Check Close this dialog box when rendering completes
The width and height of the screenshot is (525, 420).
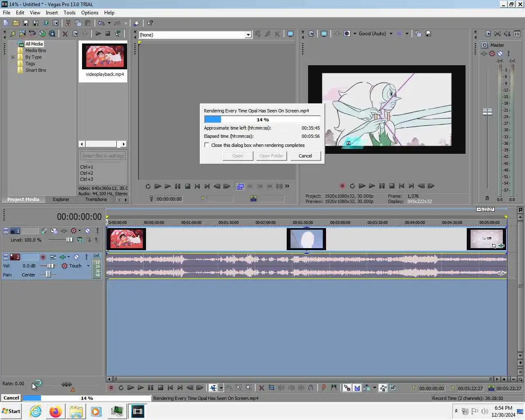click(207, 145)
